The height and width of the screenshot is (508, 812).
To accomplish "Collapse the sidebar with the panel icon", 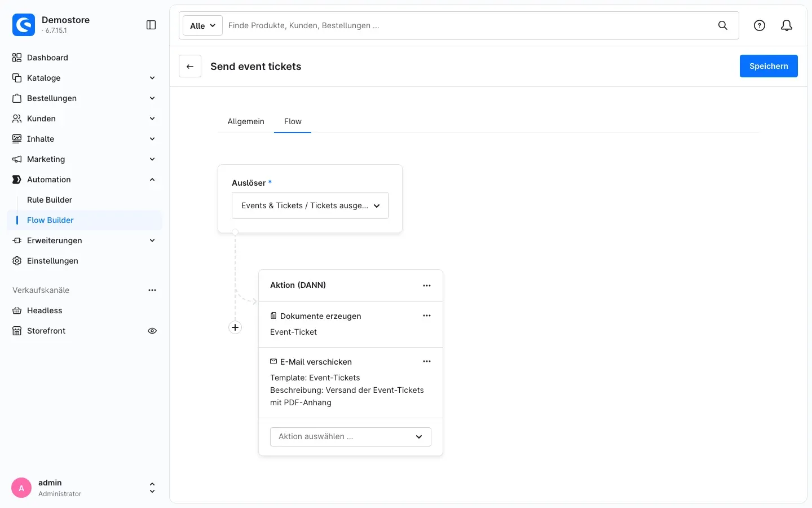I will [x=151, y=25].
